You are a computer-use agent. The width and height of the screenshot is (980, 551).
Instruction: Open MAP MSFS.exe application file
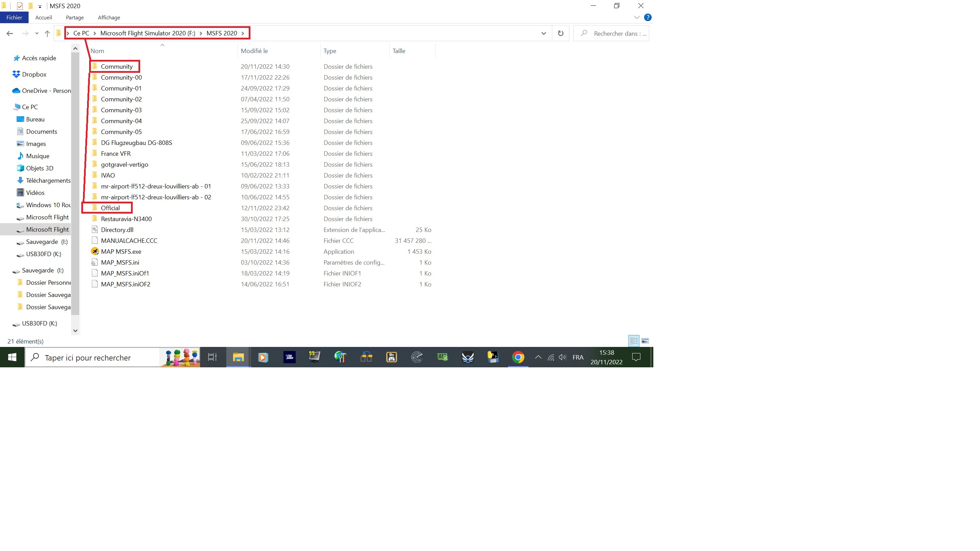(x=120, y=251)
